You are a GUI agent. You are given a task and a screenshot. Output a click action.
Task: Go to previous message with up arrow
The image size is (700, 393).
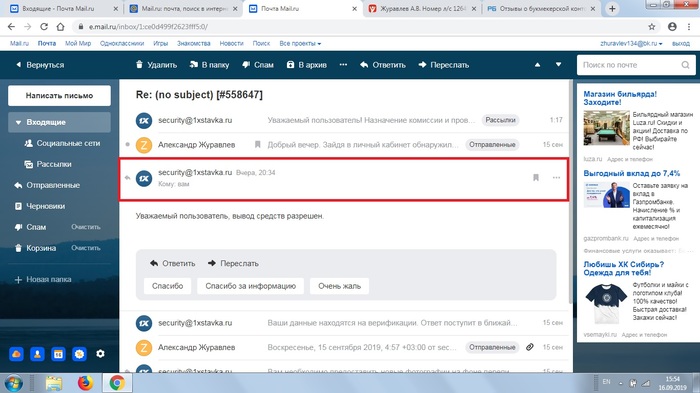pyautogui.click(x=538, y=65)
